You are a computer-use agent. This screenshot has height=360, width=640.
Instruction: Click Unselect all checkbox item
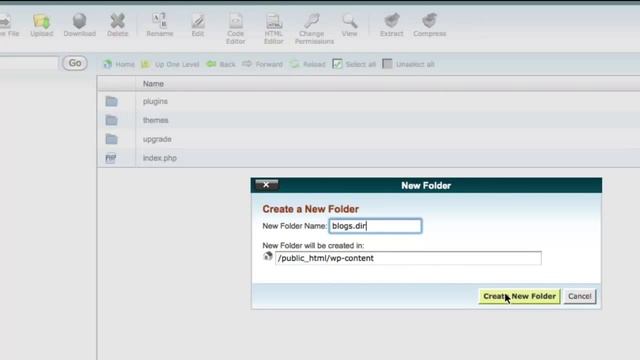408,64
